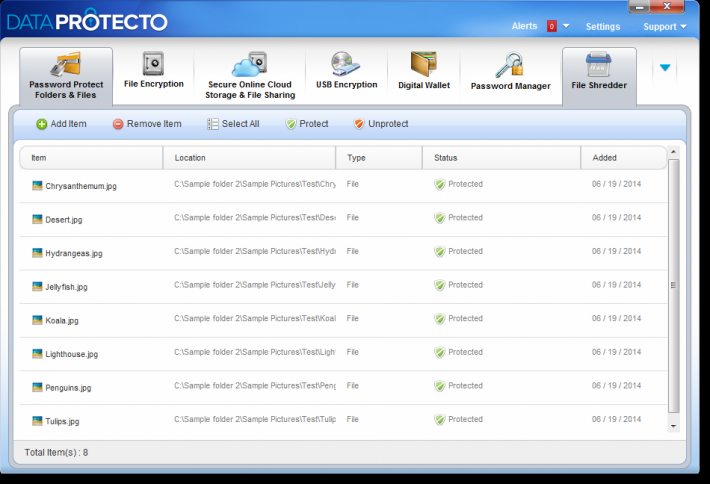Sort by the Added column header
Image resolution: width=710 pixels, height=484 pixels.
[624, 158]
